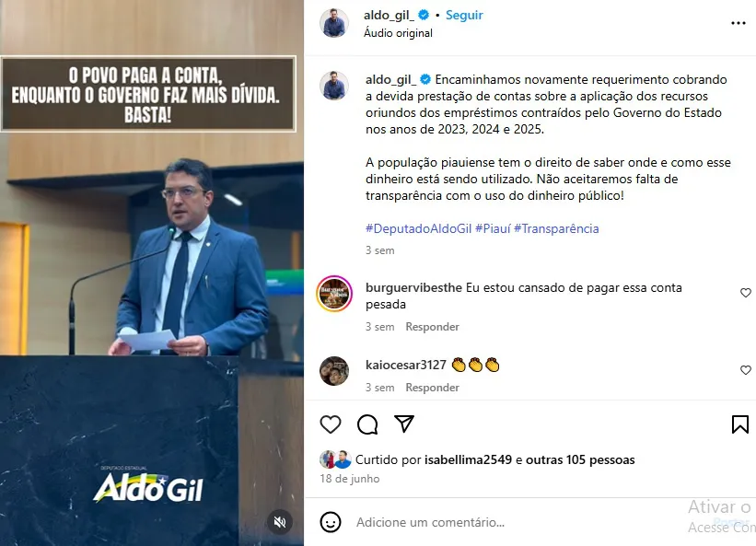Share post using paper plane icon
The height and width of the screenshot is (546, 756).
point(404,424)
